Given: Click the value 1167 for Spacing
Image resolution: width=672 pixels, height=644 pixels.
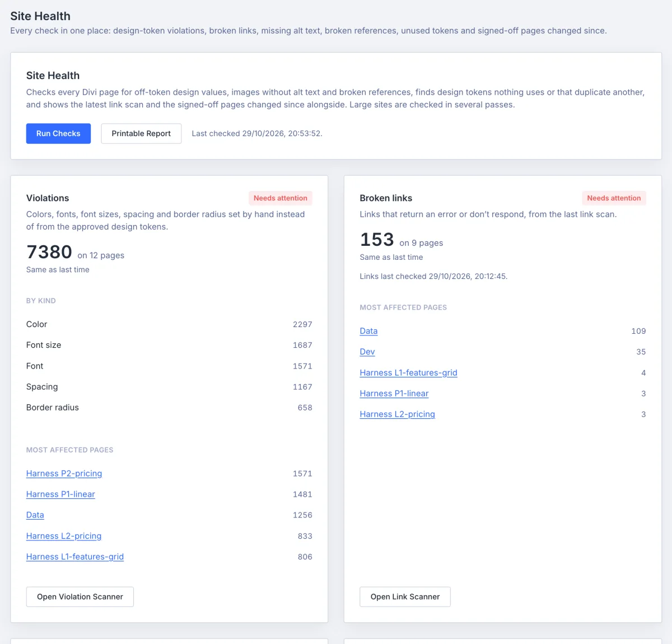Looking at the screenshot, I should coord(302,387).
